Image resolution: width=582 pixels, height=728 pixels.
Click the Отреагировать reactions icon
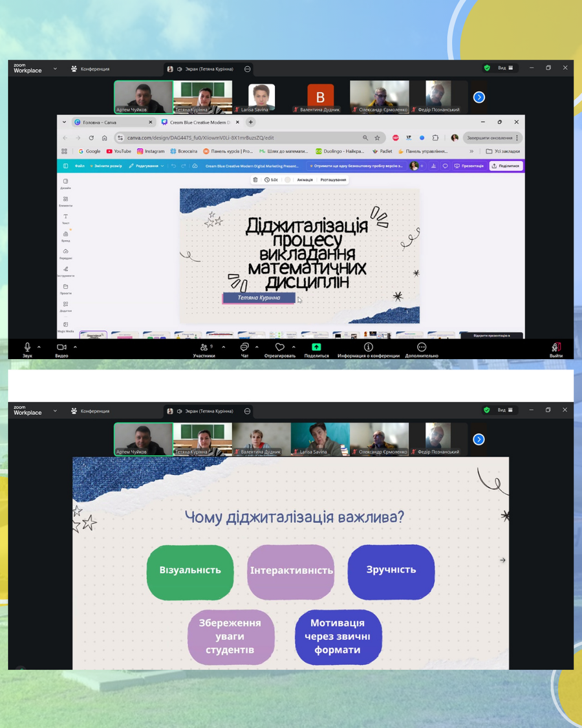279,348
